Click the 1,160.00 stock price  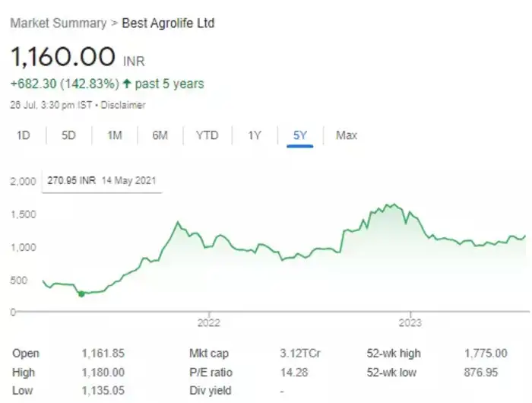[63, 56]
